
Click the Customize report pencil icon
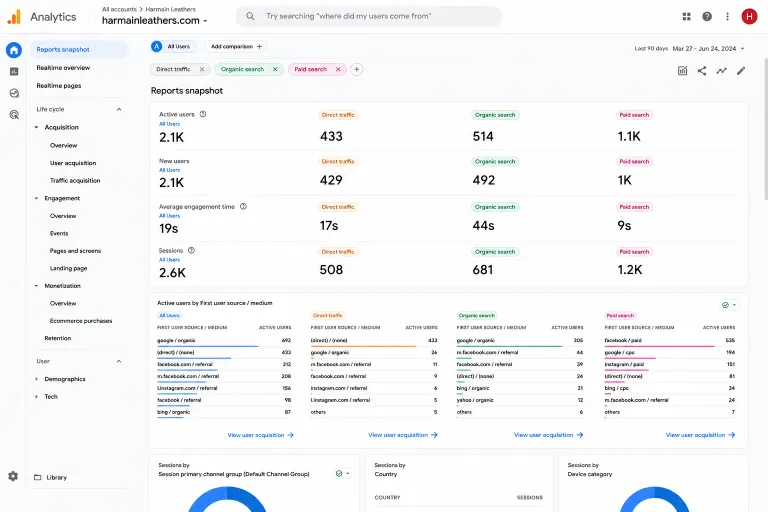click(x=741, y=71)
